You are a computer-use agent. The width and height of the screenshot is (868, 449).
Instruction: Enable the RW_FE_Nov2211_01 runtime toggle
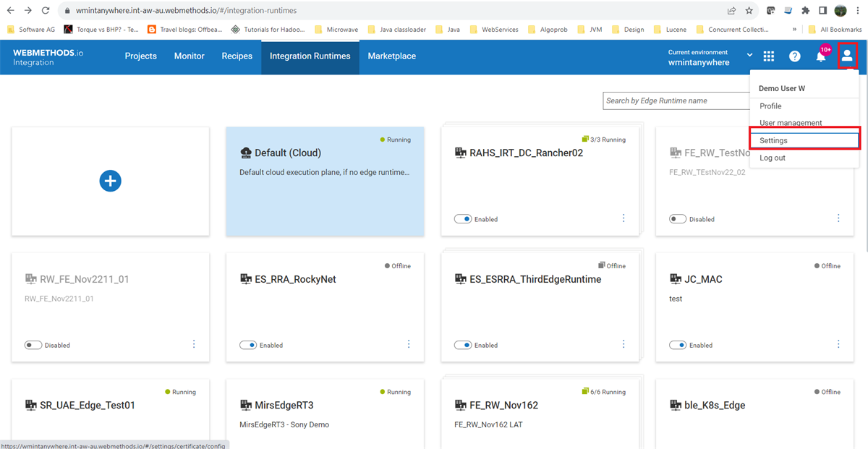click(33, 345)
